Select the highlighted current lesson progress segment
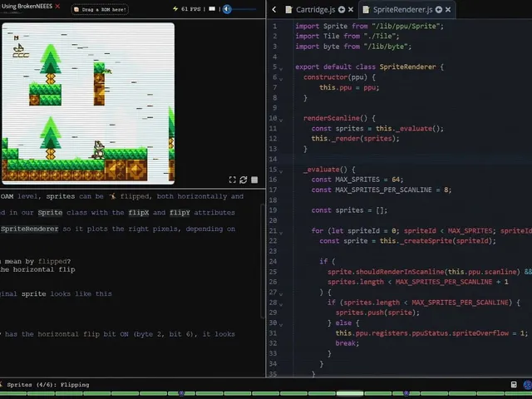This screenshot has width=532, height=399. point(349,393)
